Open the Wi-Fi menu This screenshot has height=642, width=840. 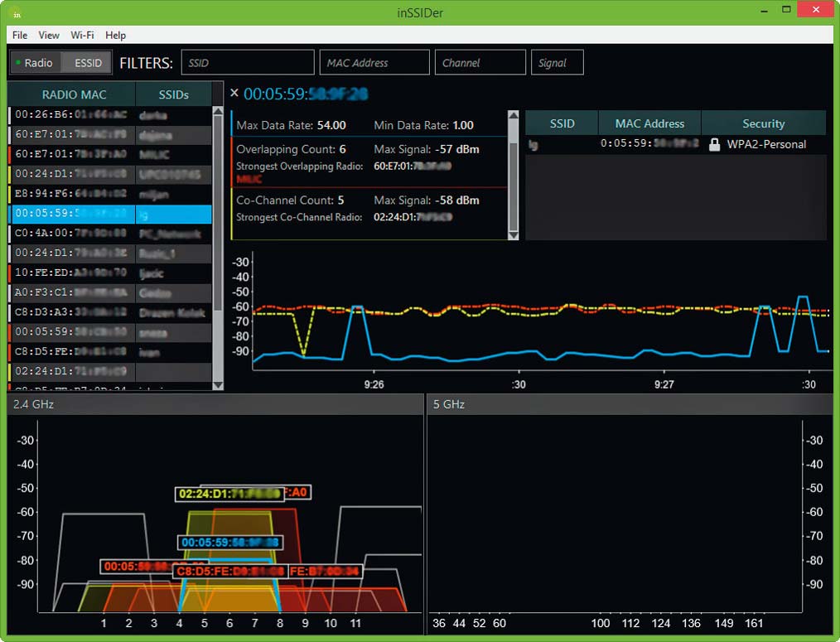tap(82, 36)
